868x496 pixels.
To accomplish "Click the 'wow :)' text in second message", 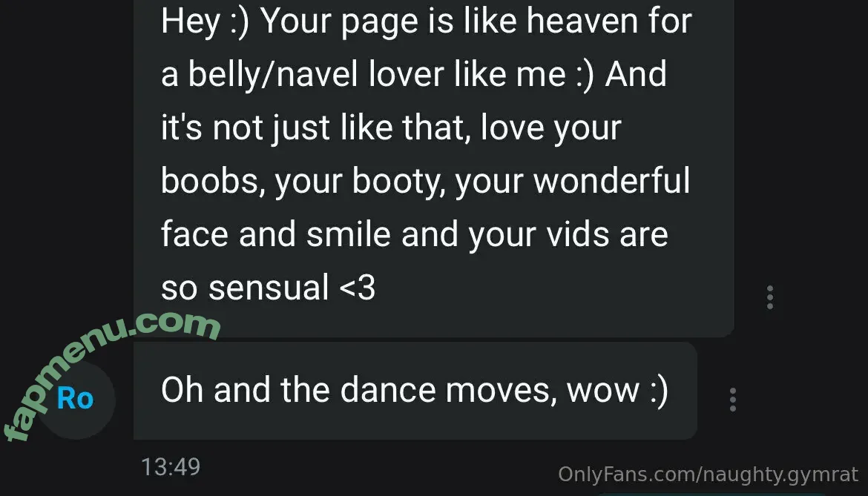I will pos(618,391).
